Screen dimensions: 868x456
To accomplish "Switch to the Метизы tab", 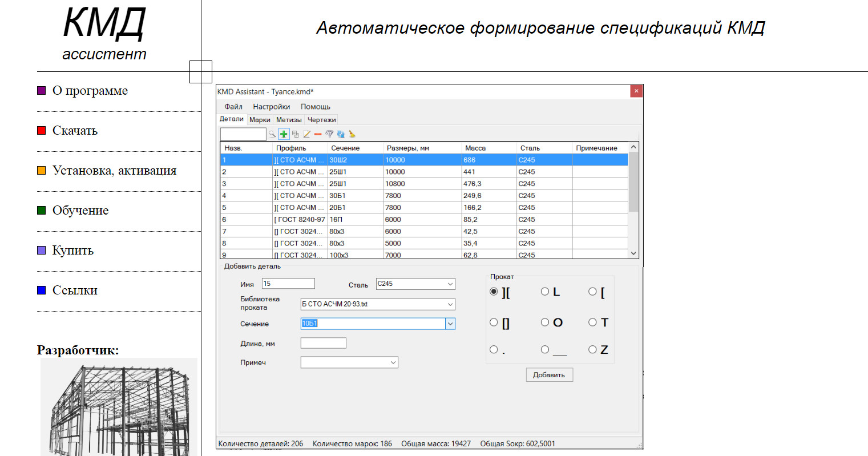I will tap(289, 120).
